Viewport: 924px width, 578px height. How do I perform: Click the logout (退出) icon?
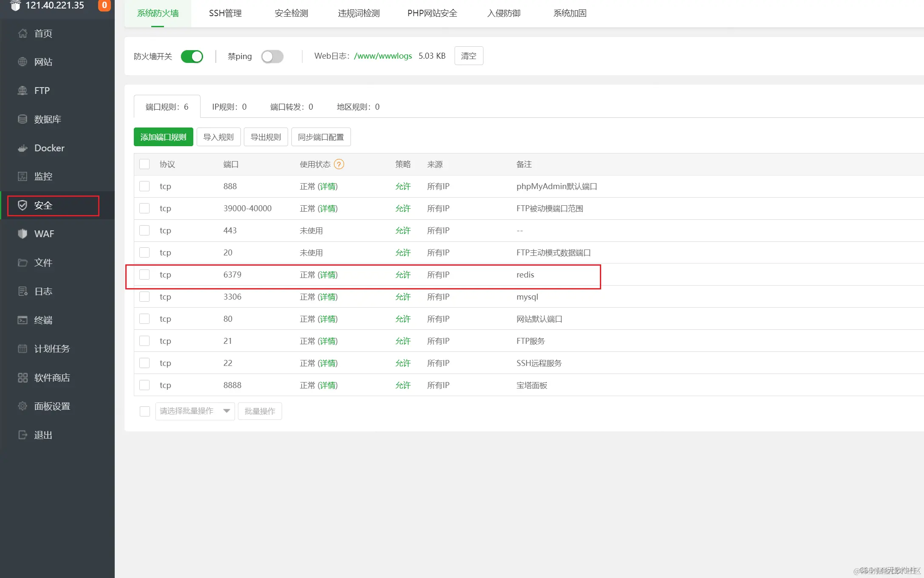coord(23,435)
